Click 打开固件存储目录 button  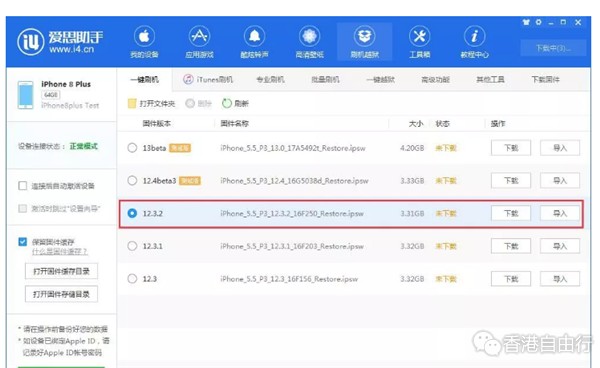[x=61, y=294]
